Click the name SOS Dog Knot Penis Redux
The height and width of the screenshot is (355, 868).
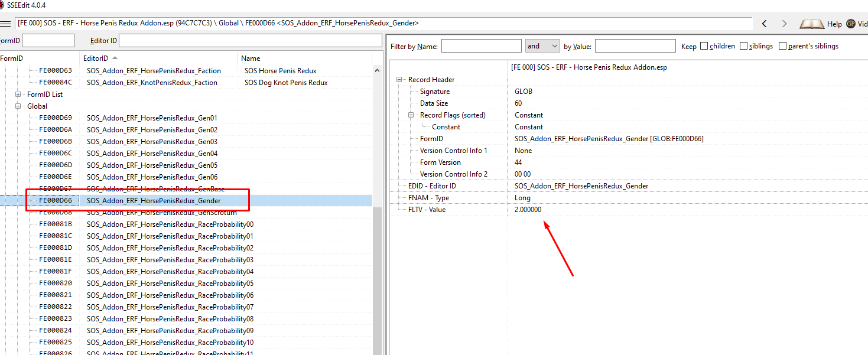coord(286,83)
